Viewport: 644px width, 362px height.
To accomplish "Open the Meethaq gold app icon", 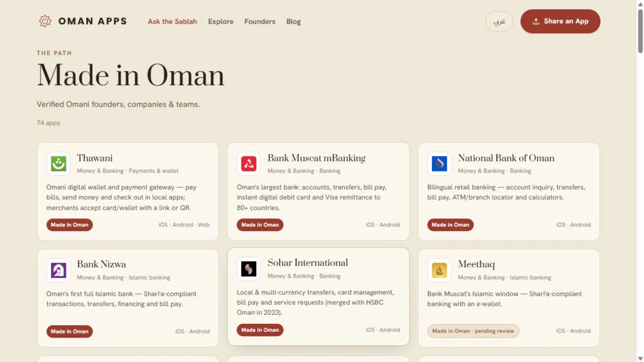I will click(x=439, y=270).
